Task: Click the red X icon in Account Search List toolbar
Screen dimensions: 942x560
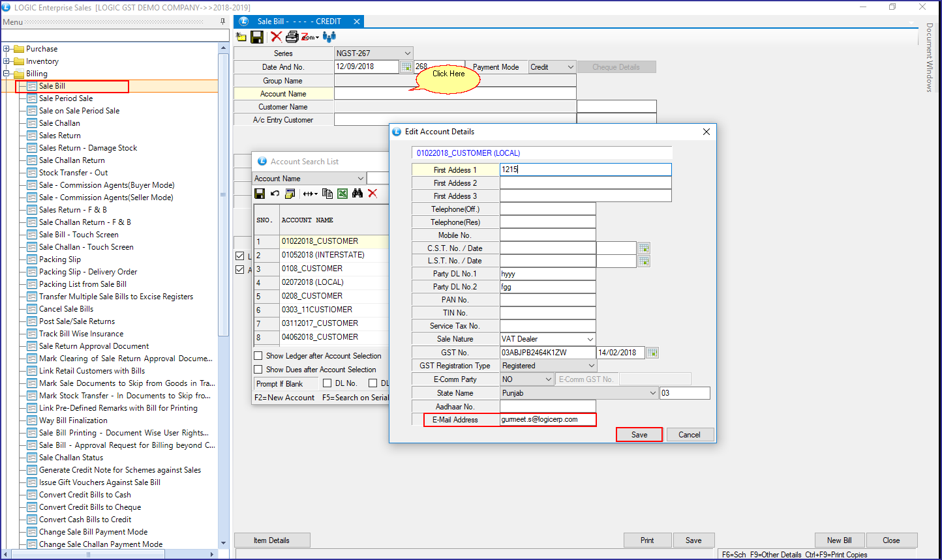Action: [x=372, y=194]
